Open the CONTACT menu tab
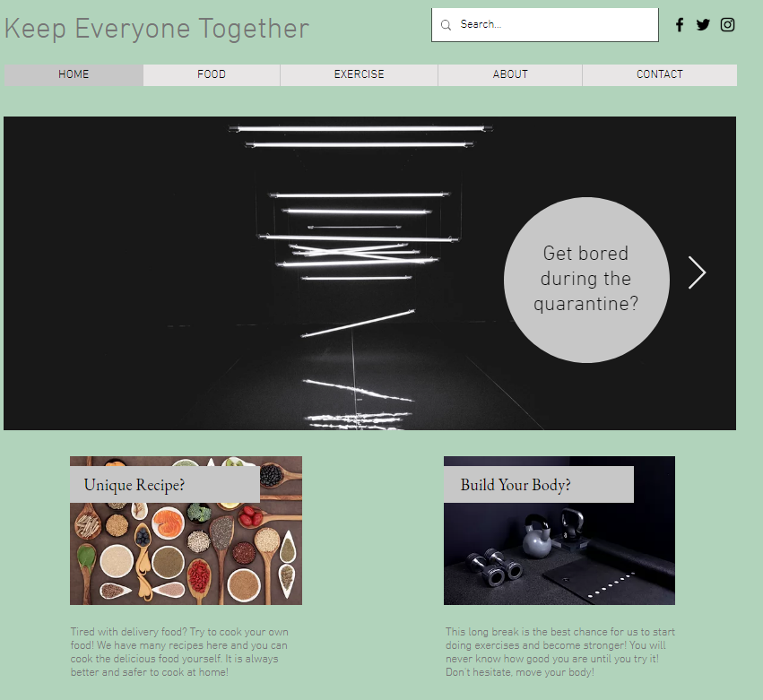 tap(659, 74)
